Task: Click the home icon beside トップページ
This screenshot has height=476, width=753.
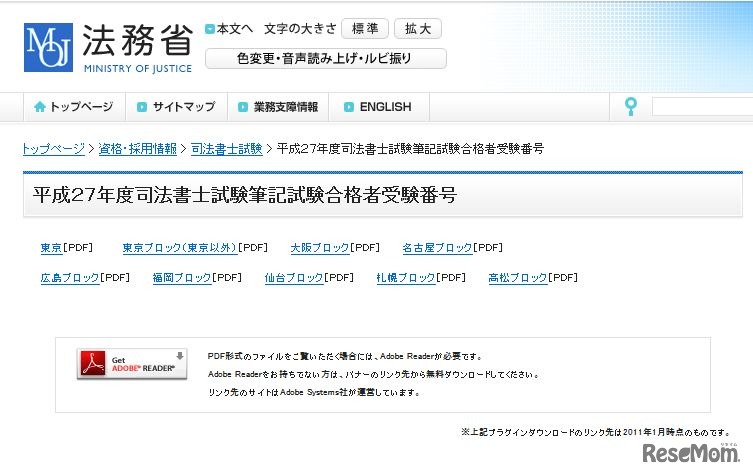Action: (x=40, y=107)
